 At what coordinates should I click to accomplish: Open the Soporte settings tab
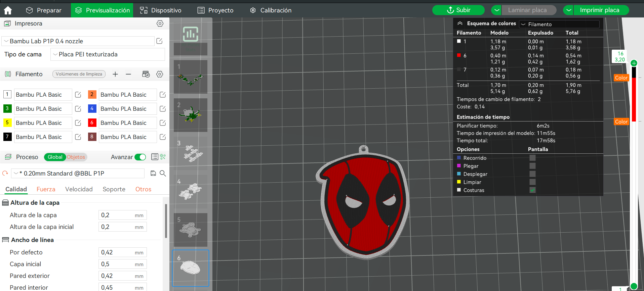coord(114,189)
